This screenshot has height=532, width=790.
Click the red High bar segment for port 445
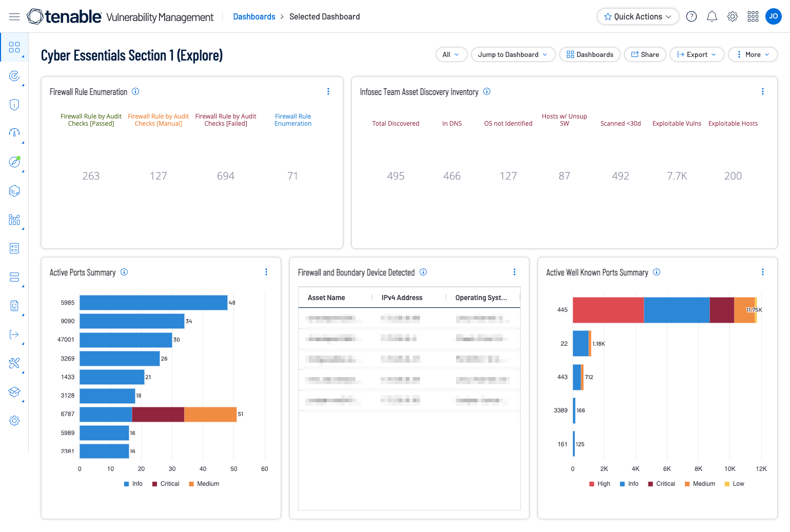pos(608,310)
